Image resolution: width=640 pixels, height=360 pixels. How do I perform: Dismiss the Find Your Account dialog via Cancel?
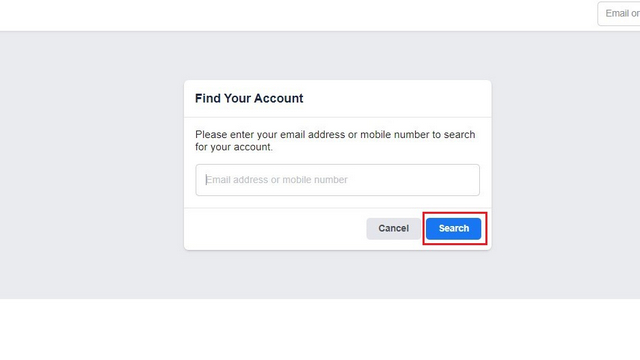[393, 229]
